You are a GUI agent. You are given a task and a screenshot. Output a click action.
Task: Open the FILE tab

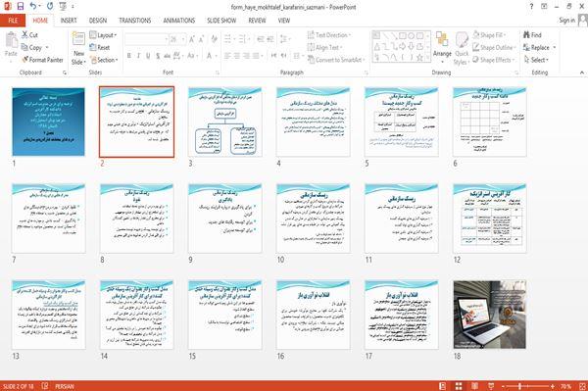tap(13, 21)
